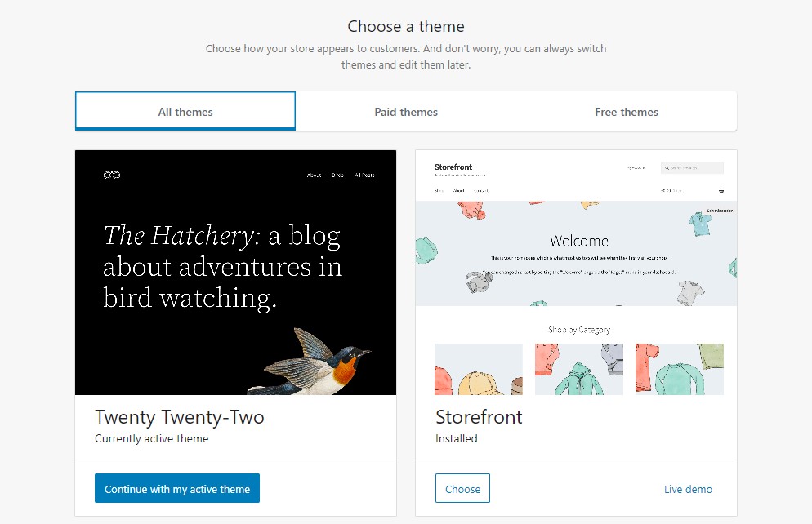Click All Posts in the theme preview
Screen dimensions: 812x524
coord(364,175)
